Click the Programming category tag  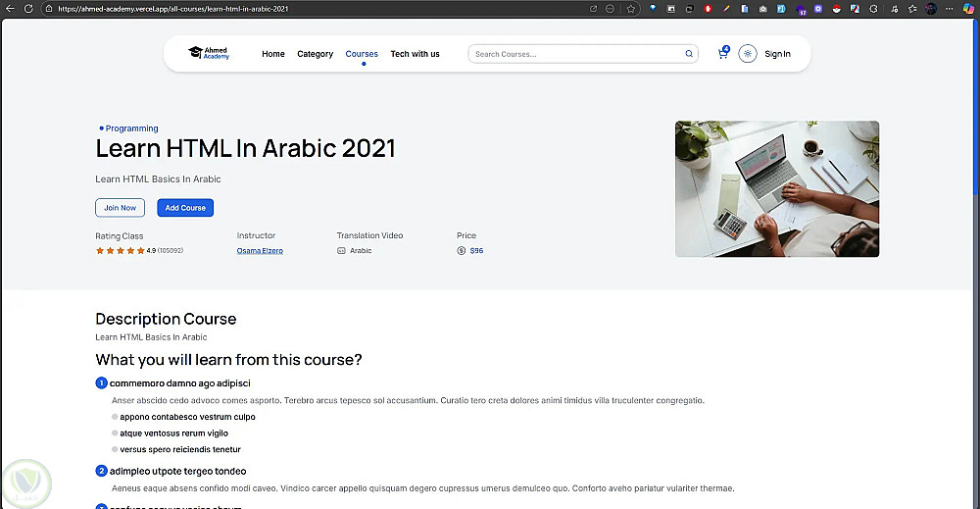pyautogui.click(x=128, y=128)
